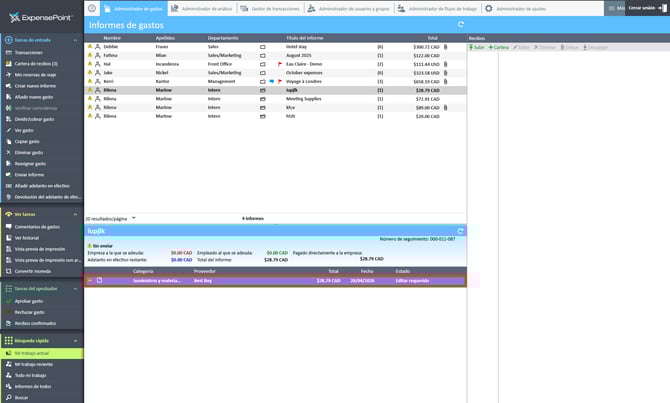Viewport: 670px width, 403px height.
Task: Click the Subir receipt upload button
Action: (477, 47)
